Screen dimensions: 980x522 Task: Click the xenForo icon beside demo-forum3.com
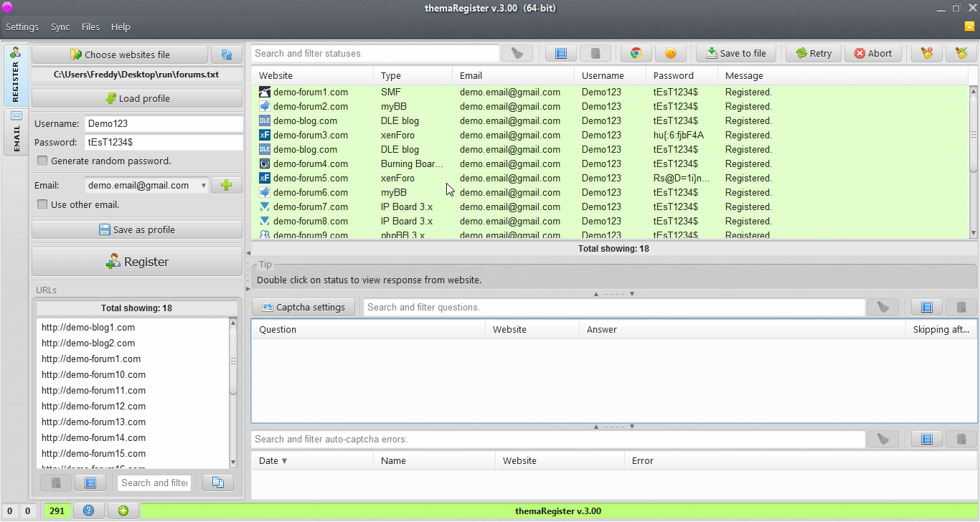265,135
